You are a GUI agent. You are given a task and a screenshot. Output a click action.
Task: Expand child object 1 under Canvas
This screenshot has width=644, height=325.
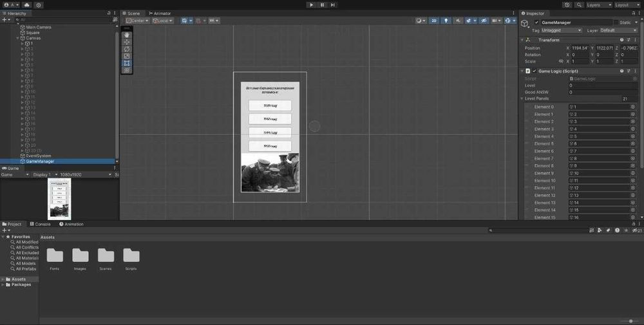[23, 43]
